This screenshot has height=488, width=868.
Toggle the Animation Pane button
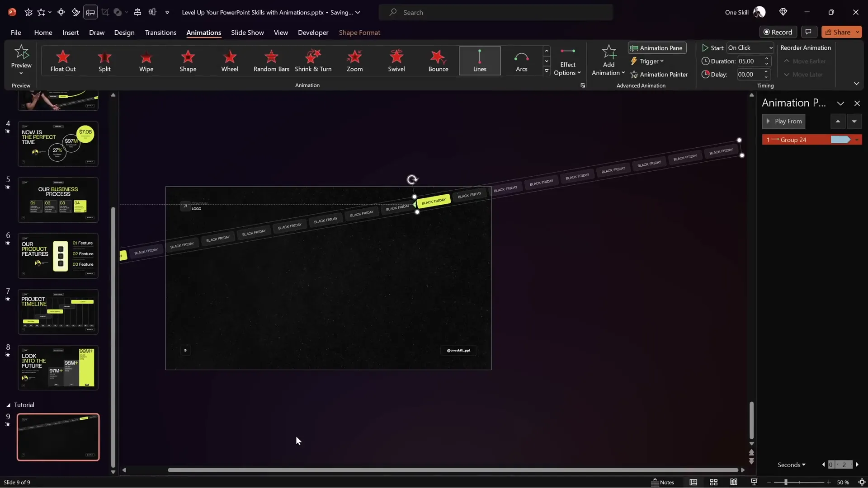(x=657, y=48)
